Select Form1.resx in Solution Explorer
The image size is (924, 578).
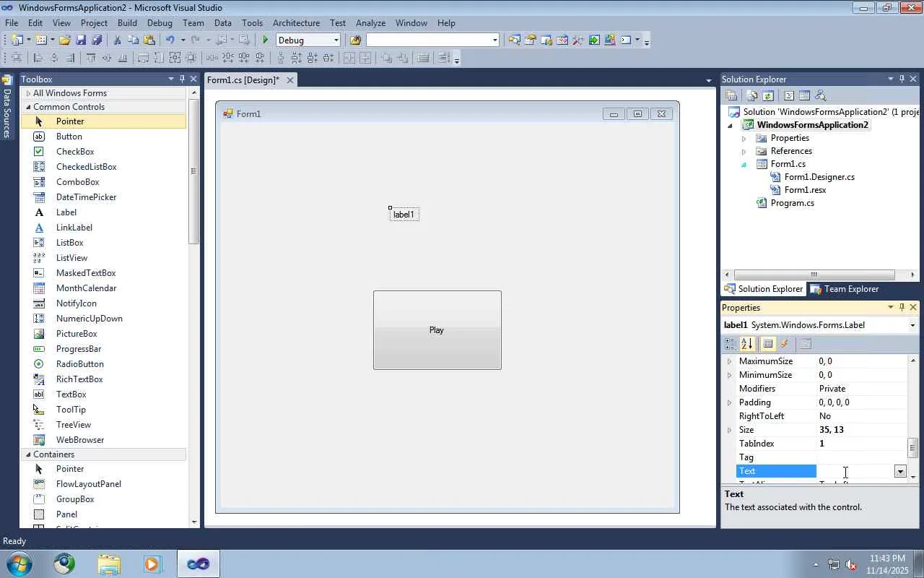pyautogui.click(x=805, y=190)
